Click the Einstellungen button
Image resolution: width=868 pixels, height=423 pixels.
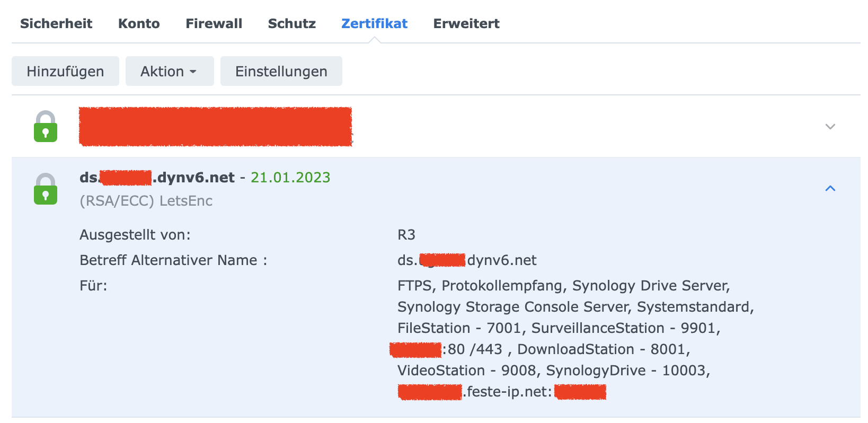click(x=281, y=71)
